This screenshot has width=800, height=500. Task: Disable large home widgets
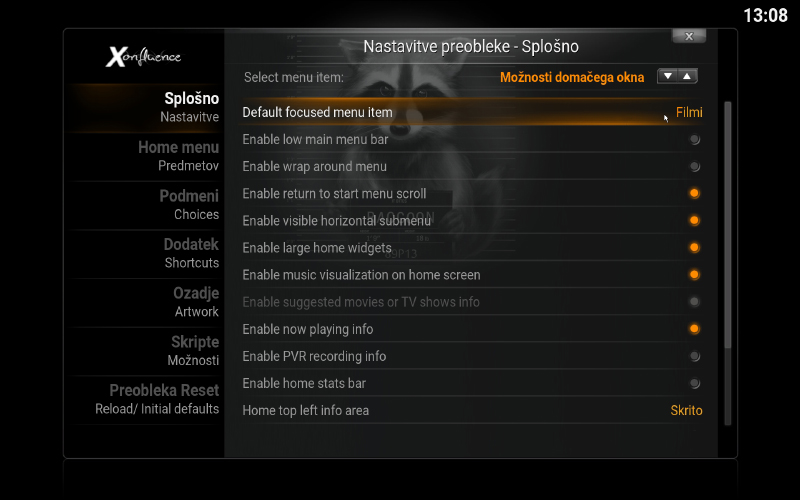[694, 248]
